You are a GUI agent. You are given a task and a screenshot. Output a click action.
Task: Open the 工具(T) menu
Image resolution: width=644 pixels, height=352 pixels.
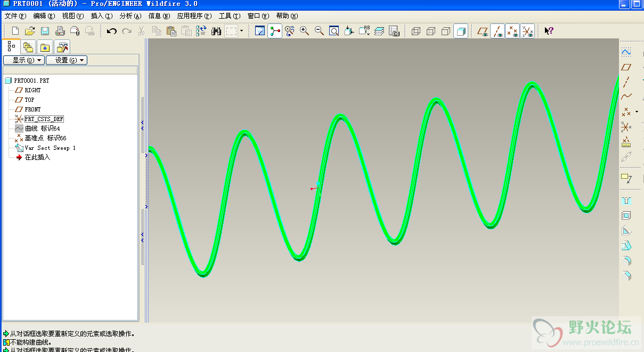pyautogui.click(x=230, y=16)
